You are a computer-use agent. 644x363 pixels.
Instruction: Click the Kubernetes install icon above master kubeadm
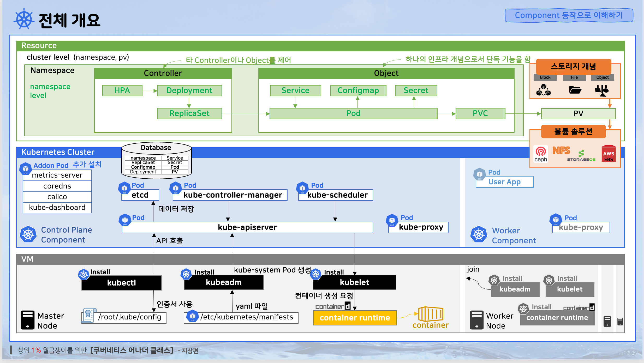[186, 274]
